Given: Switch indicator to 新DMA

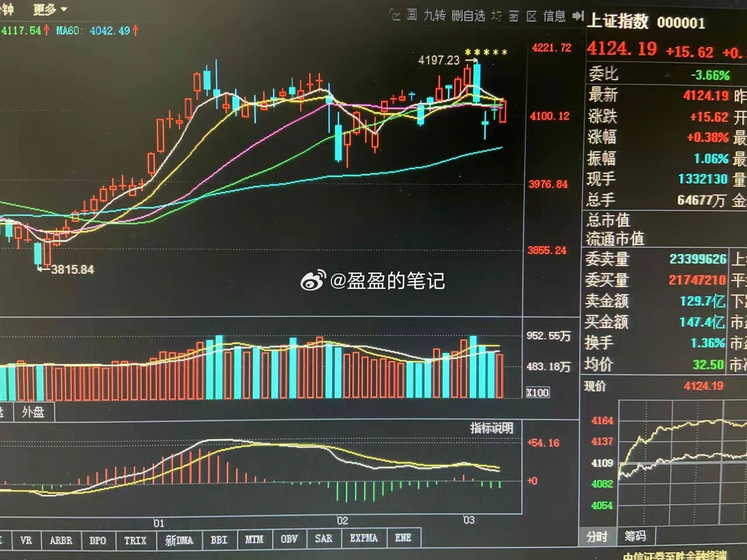Looking at the screenshot, I should click(179, 541).
